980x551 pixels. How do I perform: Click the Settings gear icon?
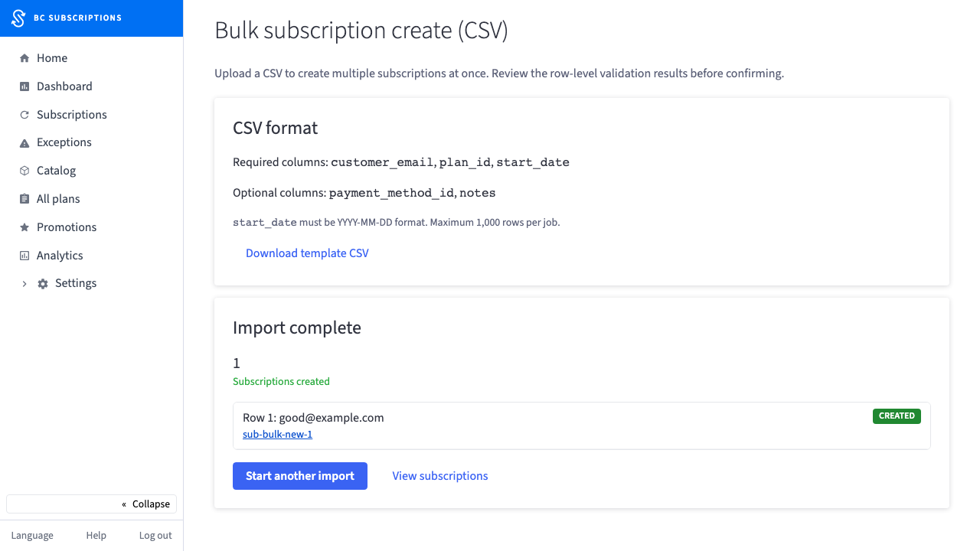coord(43,284)
